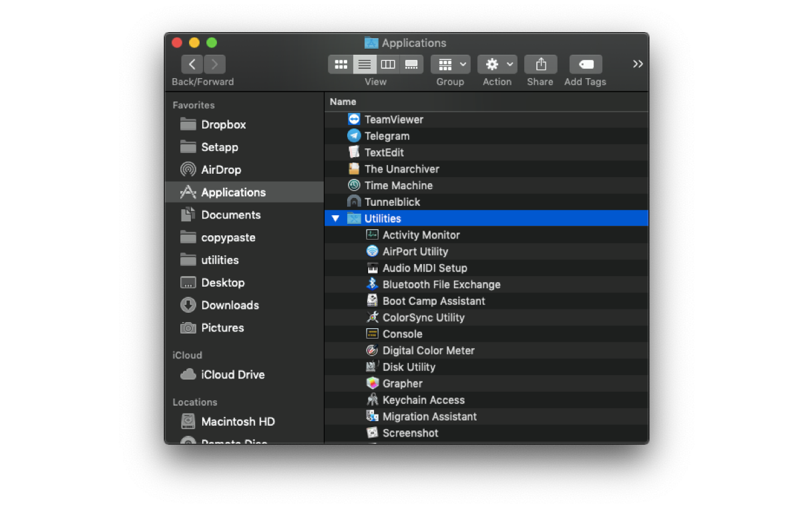The width and height of the screenshot is (812, 508).
Task: Open Setapp folder in the sidebar
Action: click(x=244, y=147)
